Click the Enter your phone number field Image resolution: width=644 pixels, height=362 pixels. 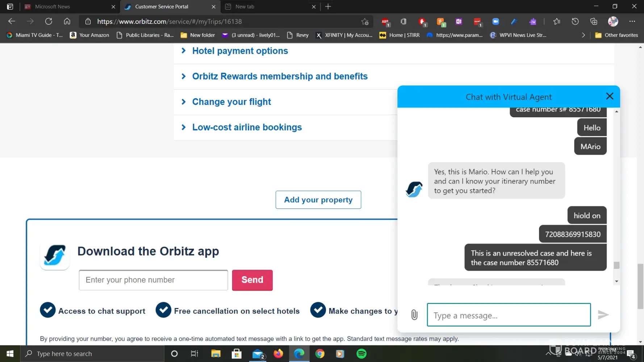click(153, 280)
